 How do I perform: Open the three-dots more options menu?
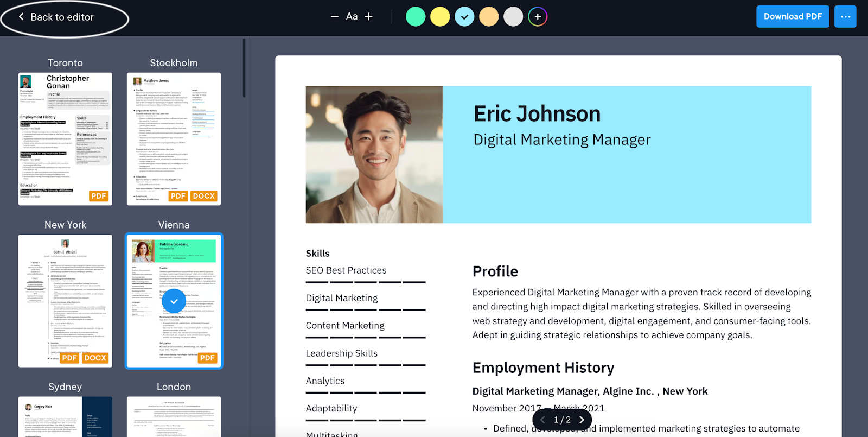pos(845,17)
